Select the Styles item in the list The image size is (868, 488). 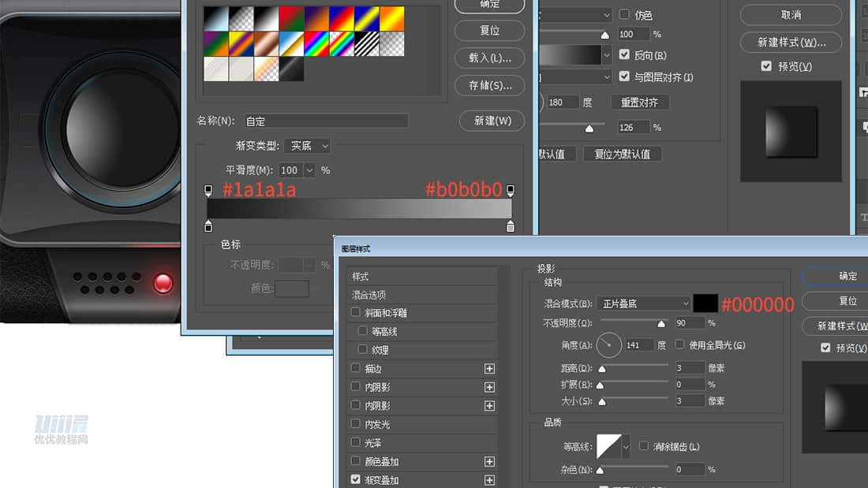coord(421,276)
